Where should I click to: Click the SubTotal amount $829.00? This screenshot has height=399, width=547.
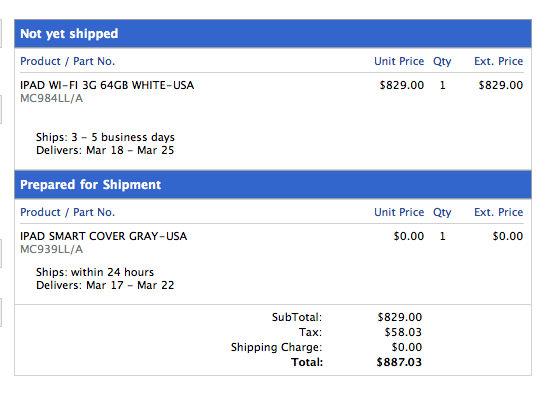coord(400,317)
